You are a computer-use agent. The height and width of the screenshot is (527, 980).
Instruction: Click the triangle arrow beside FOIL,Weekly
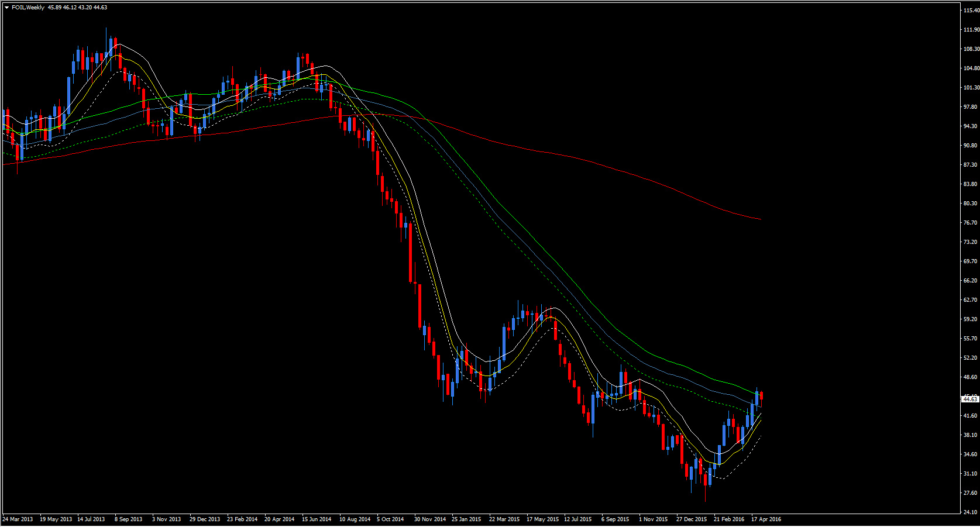[6, 8]
